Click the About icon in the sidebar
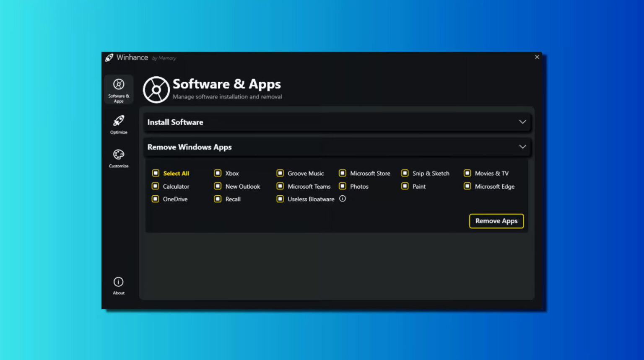Screen dimensions: 644x360 (x=118, y=282)
